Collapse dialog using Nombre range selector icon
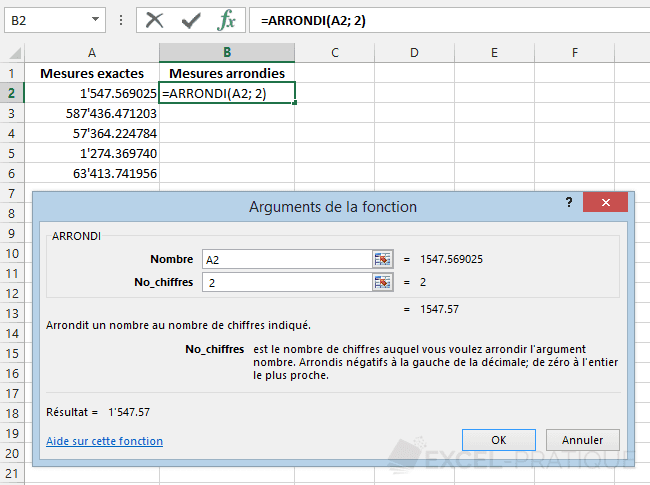Image resolution: width=650 pixels, height=485 pixels. [x=383, y=259]
